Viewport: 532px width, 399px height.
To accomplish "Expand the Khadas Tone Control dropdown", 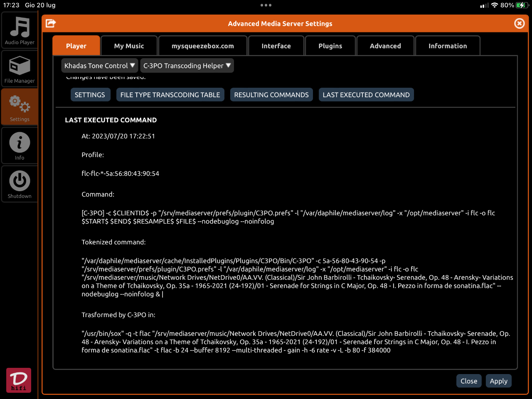I will 100,66.
